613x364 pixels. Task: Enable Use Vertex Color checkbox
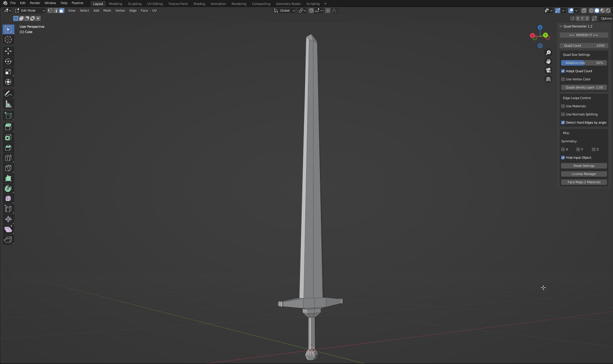pyautogui.click(x=563, y=79)
